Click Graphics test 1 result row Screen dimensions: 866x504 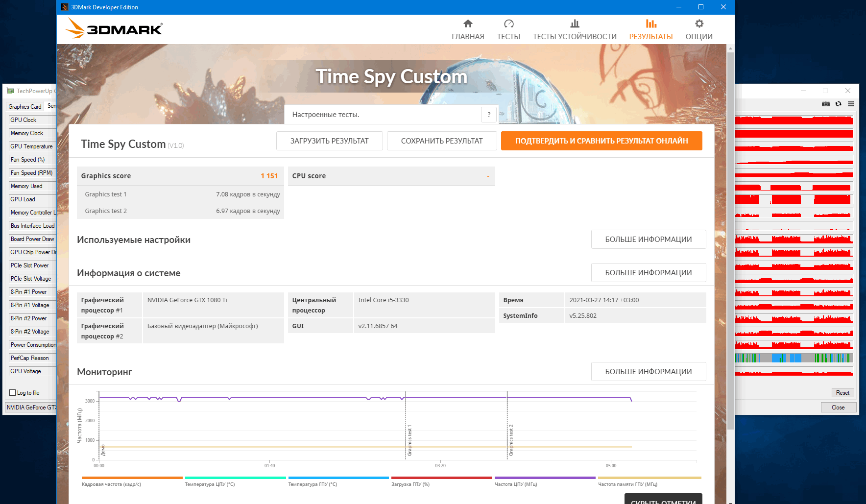click(x=180, y=194)
